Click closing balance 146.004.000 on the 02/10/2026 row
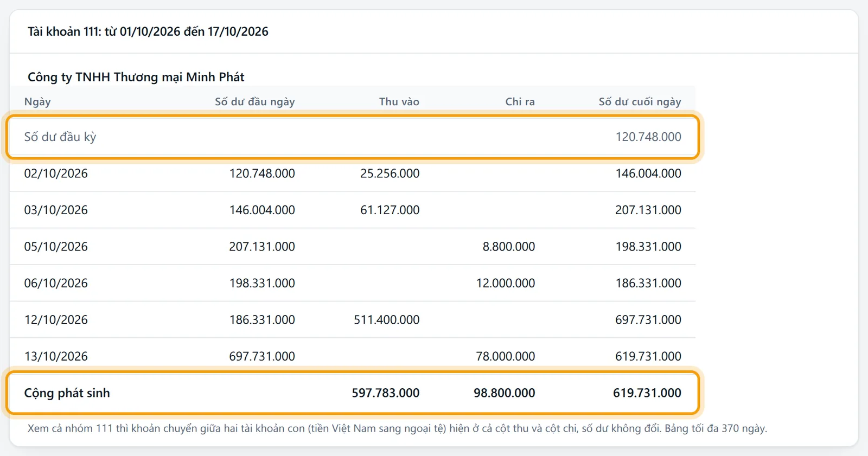Screen dimensions: 868x456 [648, 174]
